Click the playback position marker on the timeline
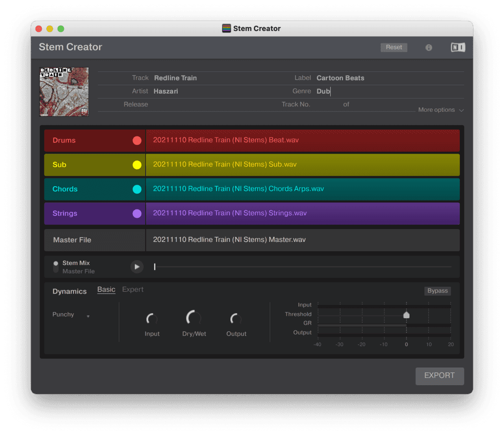The width and height of the screenshot is (504, 435). click(x=155, y=267)
